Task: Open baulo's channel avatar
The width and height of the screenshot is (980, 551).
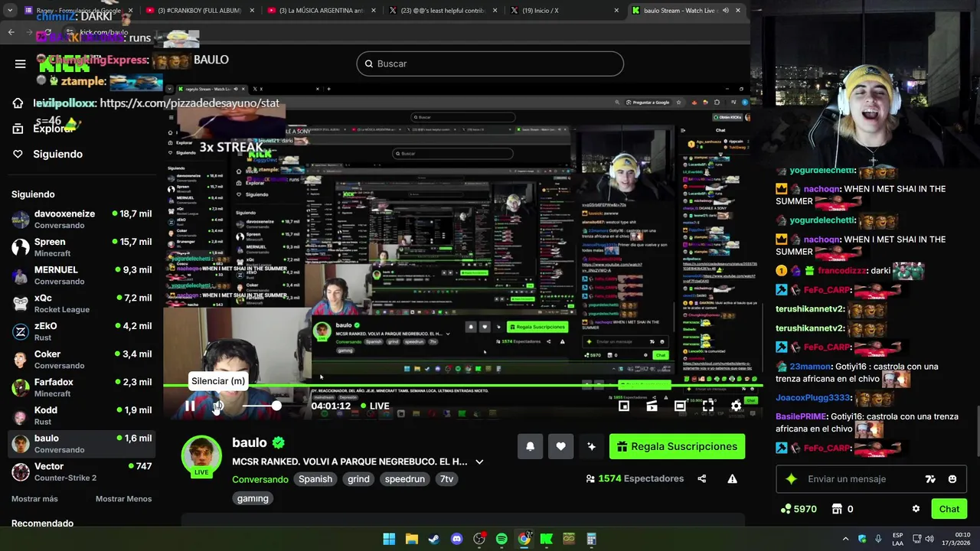Action: click(201, 455)
